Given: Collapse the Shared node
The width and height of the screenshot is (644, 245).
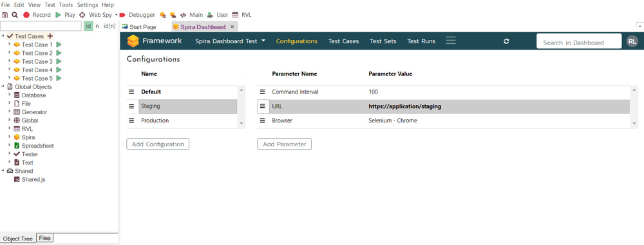Looking at the screenshot, I should pos(3,171).
